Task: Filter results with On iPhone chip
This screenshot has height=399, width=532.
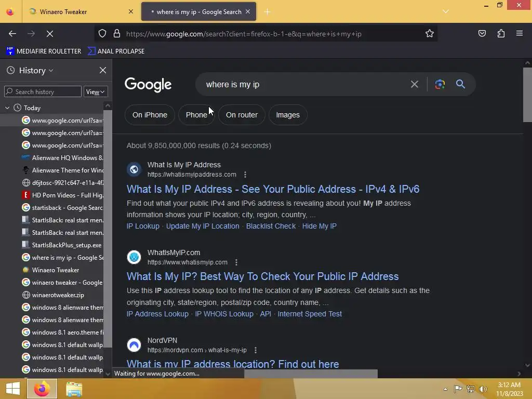Action: 150,115
